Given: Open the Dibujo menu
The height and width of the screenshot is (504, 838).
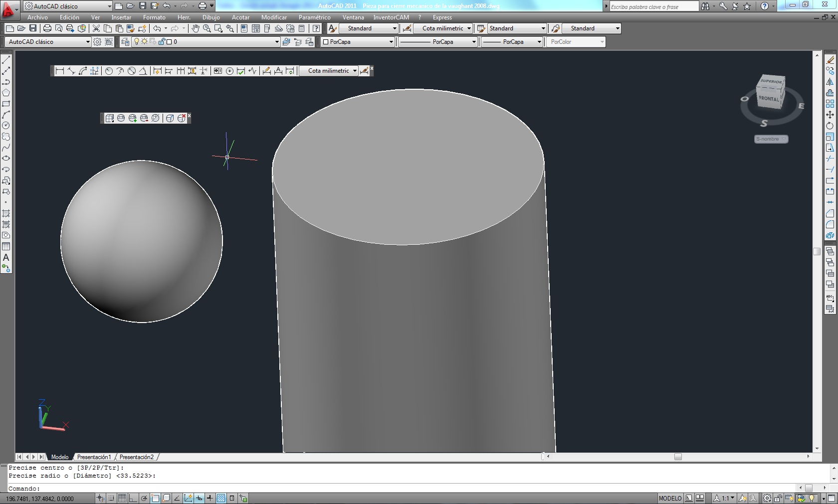Looking at the screenshot, I should coord(211,17).
